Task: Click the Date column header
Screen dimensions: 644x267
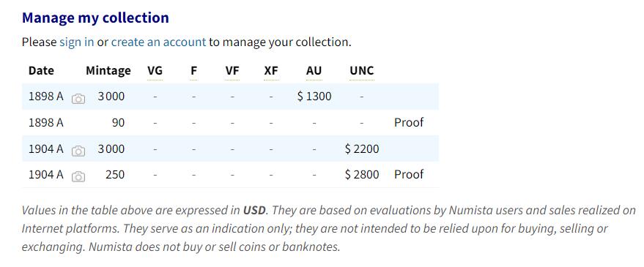Action: click(41, 70)
